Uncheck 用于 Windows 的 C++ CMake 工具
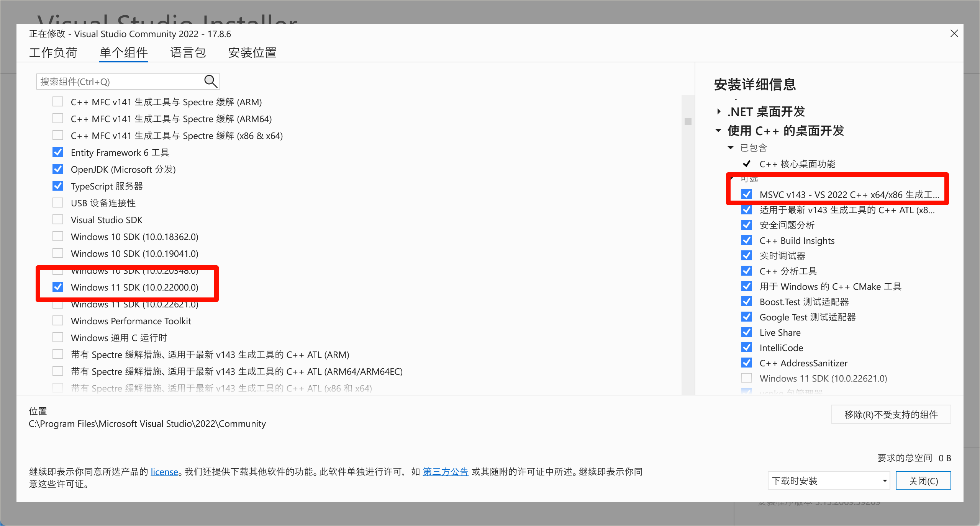 pos(747,286)
